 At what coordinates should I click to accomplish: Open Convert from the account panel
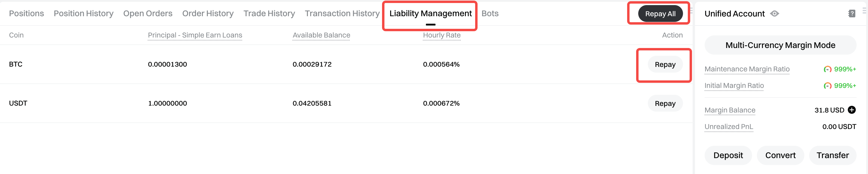point(780,155)
